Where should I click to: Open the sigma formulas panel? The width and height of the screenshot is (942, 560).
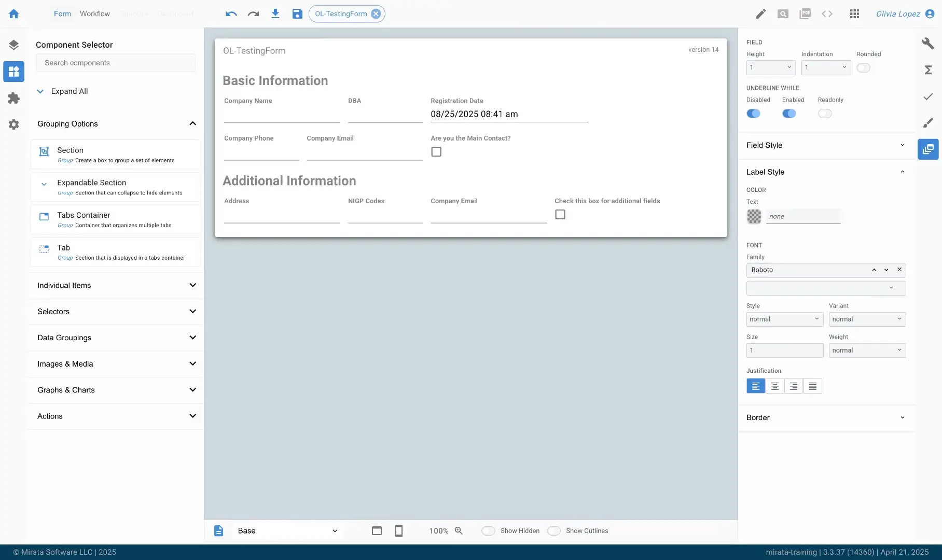[x=928, y=70]
